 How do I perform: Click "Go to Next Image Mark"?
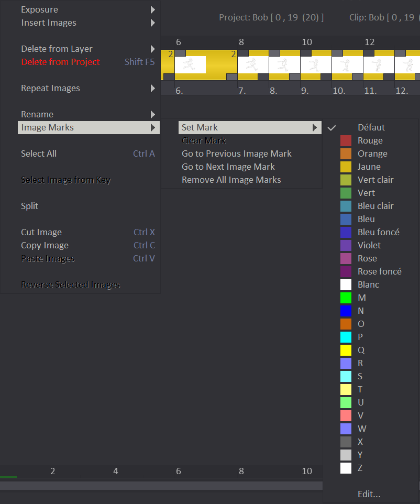point(228,167)
